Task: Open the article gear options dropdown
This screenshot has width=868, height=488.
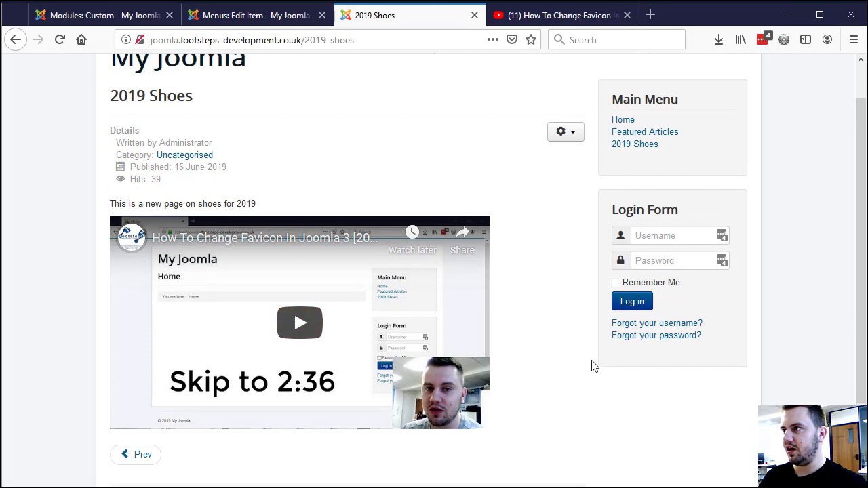Action: coord(566,131)
